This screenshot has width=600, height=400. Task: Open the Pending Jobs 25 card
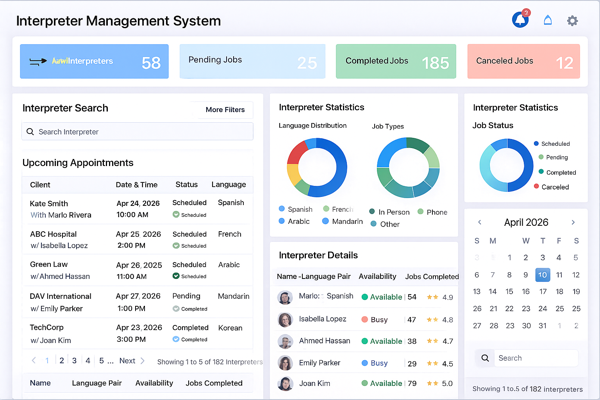[253, 61]
